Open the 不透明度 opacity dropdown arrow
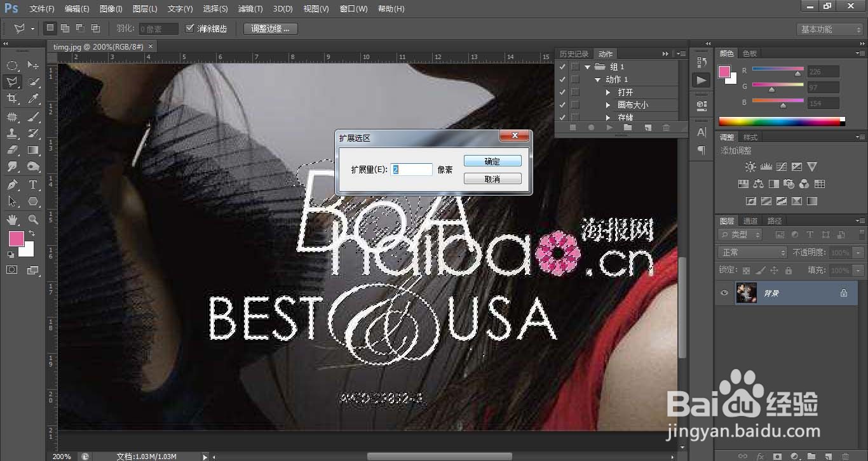The width and height of the screenshot is (868, 461). 858,252
